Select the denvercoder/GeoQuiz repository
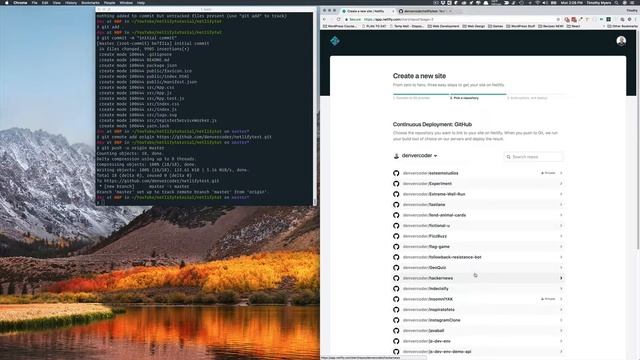This screenshot has height=360, width=640. tap(478, 268)
